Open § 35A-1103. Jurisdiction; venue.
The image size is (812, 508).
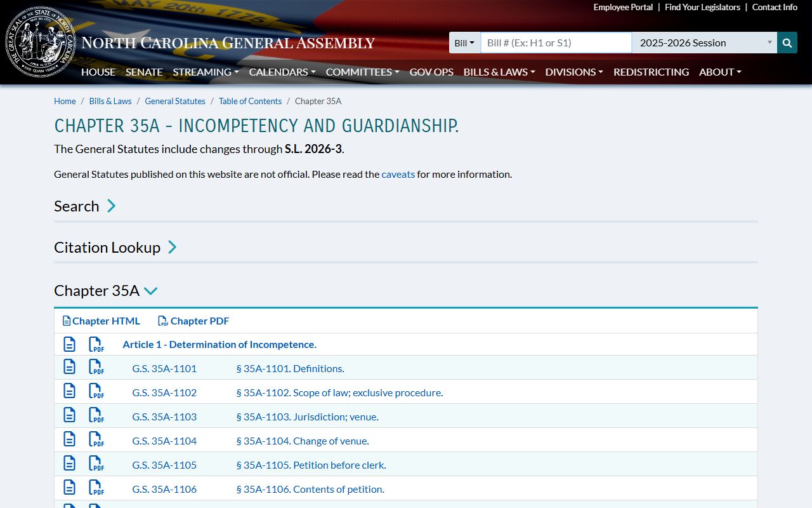click(307, 417)
